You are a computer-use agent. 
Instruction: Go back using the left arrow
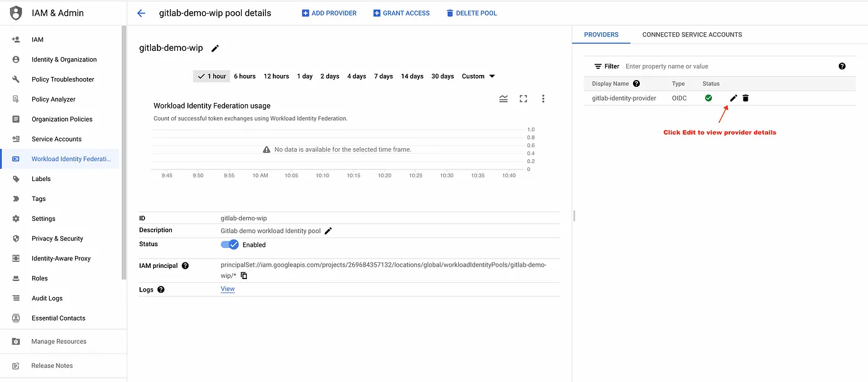click(x=141, y=13)
